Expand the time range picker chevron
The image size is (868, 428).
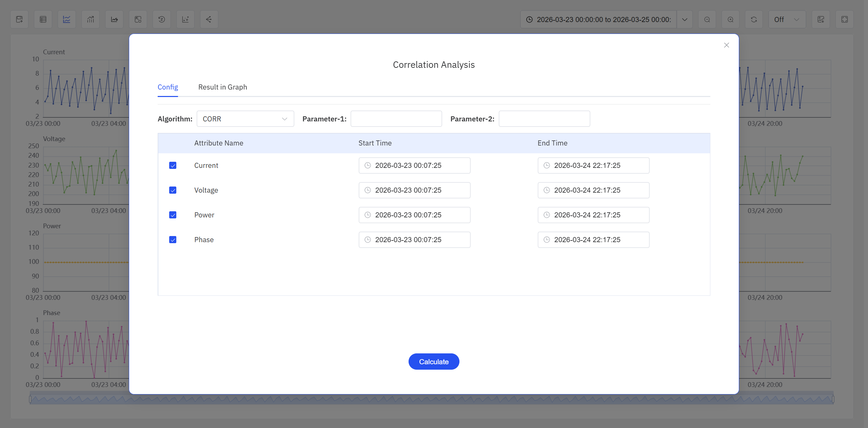click(x=685, y=19)
